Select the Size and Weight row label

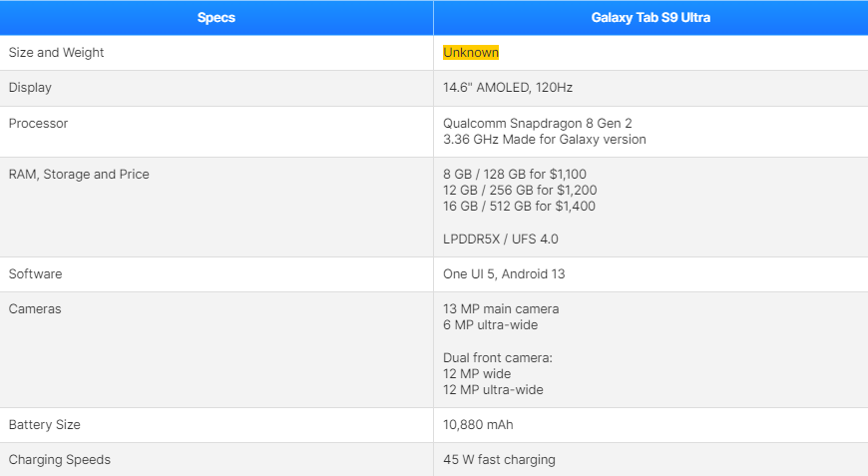56,53
